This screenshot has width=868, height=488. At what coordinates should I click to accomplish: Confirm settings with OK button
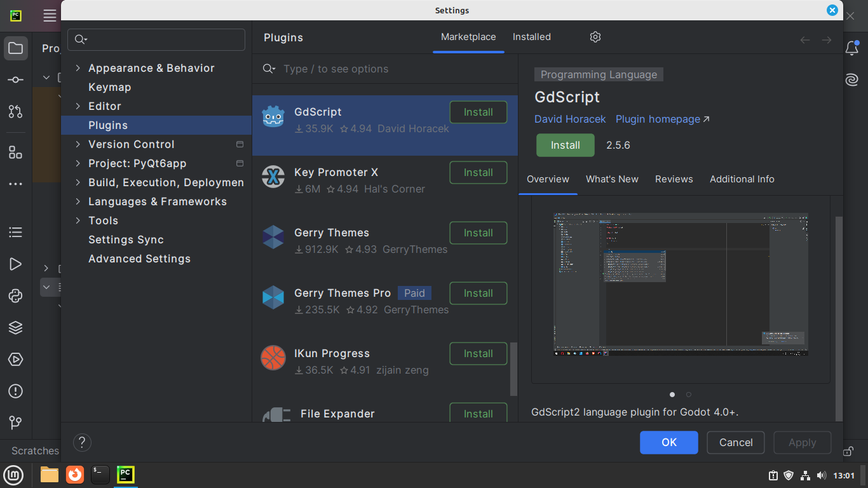(x=669, y=443)
